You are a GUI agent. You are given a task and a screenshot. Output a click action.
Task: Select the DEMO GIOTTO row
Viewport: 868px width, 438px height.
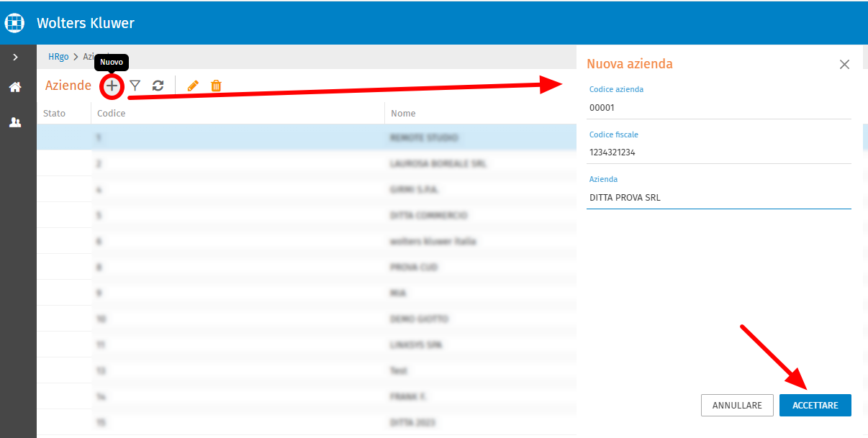[307, 319]
